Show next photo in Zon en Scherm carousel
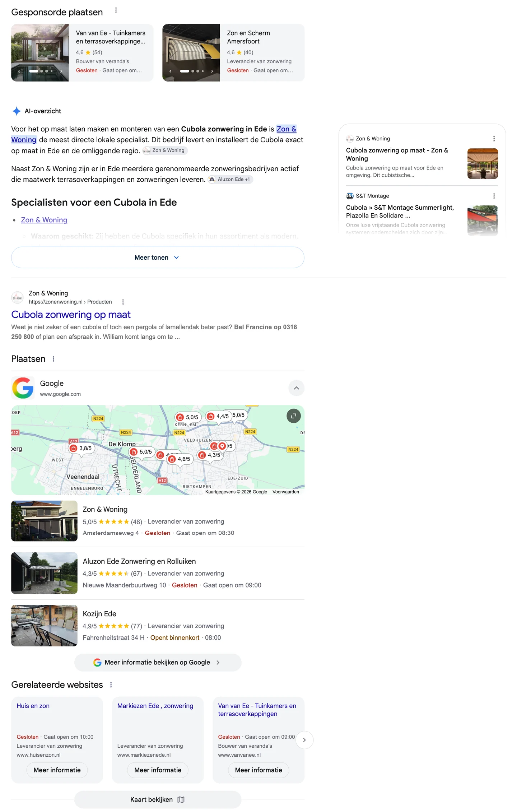Image resolution: width=517 pixels, height=812 pixels. (212, 71)
